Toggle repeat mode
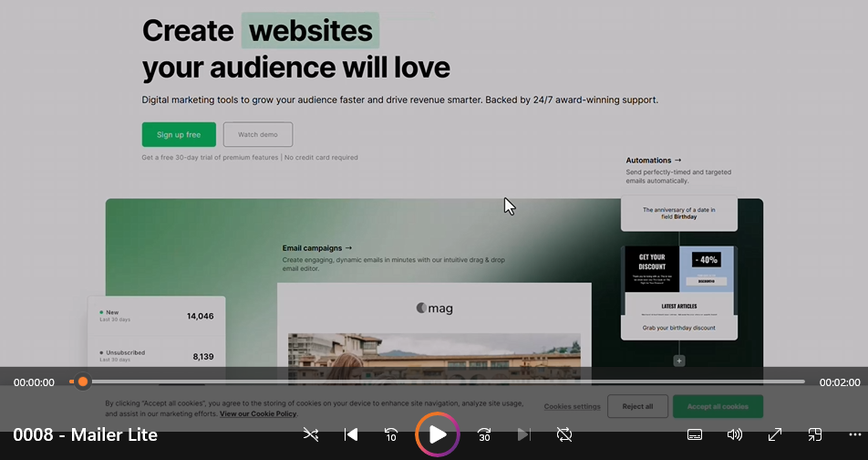Viewport: 868px width, 460px height. point(564,435)
